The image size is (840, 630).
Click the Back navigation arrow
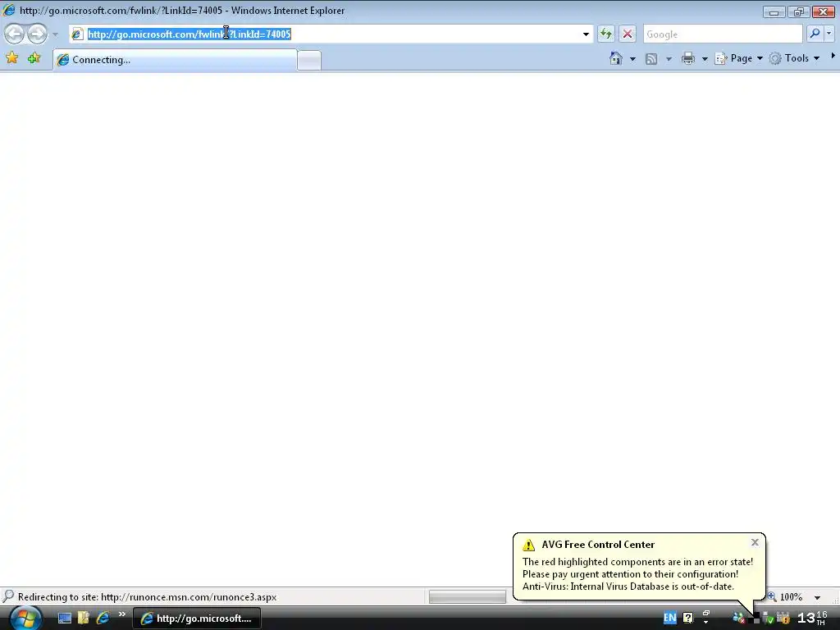click(15, 34)
